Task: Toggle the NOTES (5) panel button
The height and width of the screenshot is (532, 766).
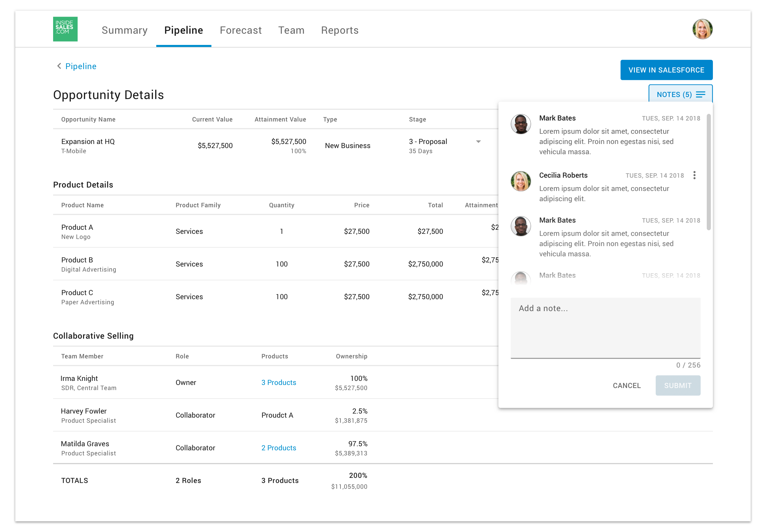Action: tap(674, 95)
